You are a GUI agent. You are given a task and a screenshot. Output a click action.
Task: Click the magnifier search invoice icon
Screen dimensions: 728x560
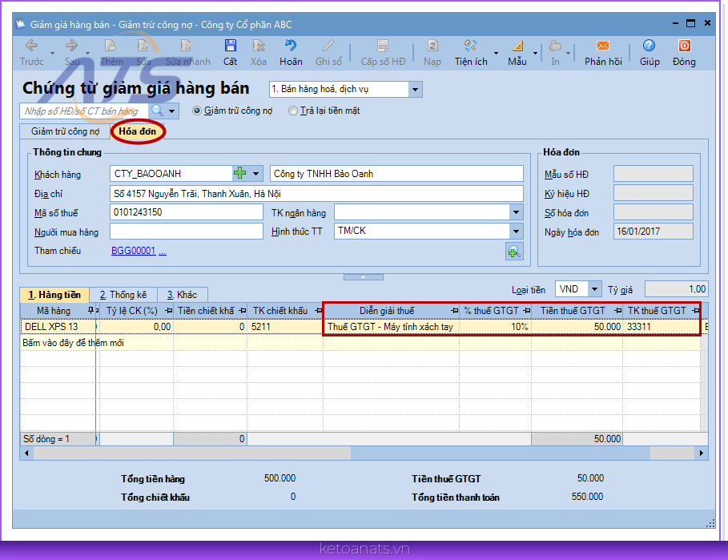pyautogui.click(x=158, y=111)
